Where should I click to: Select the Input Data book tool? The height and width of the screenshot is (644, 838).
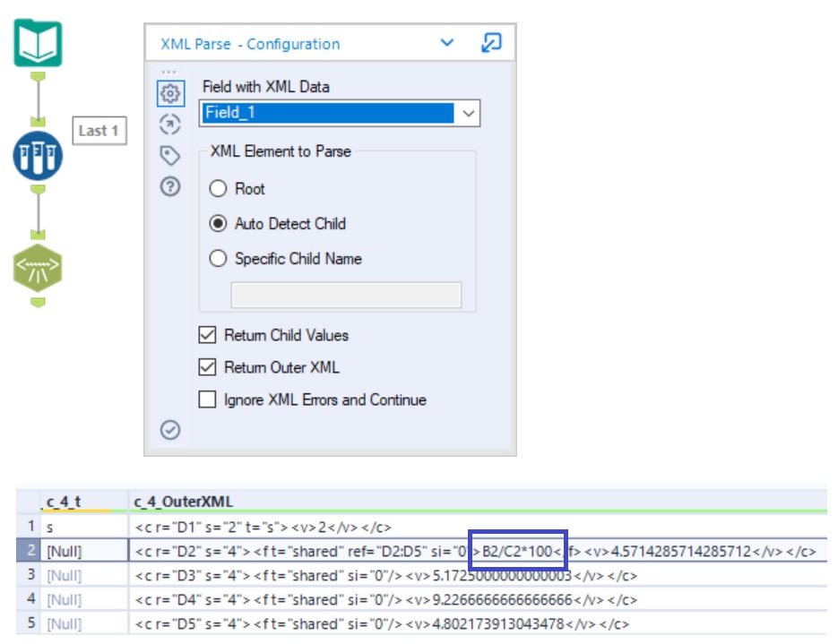coord(38,43)
